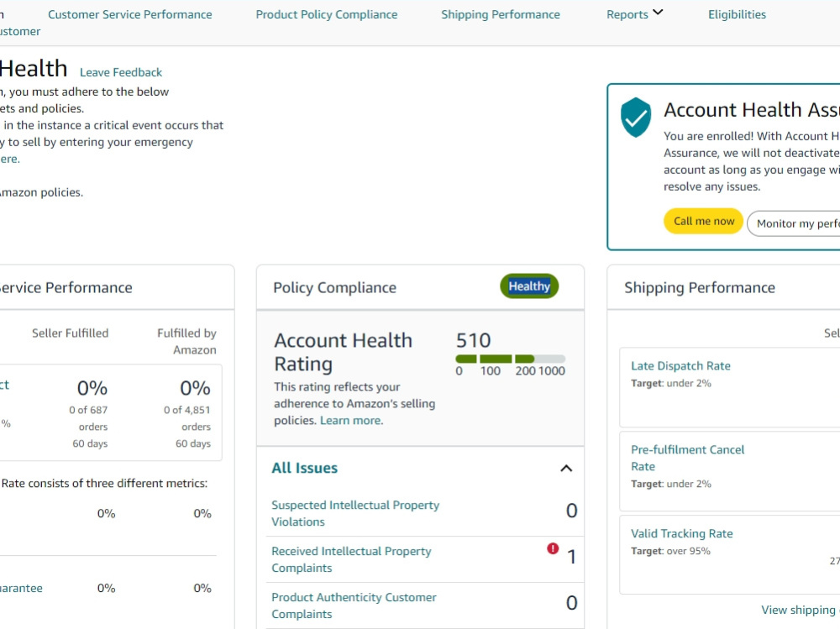Click the Policy Compliance heading

coord(335,288)
